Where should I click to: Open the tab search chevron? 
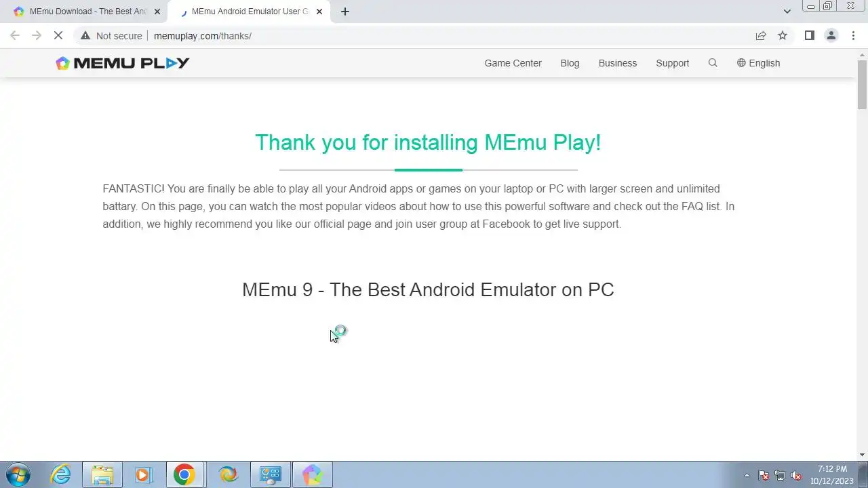point(787,12)
